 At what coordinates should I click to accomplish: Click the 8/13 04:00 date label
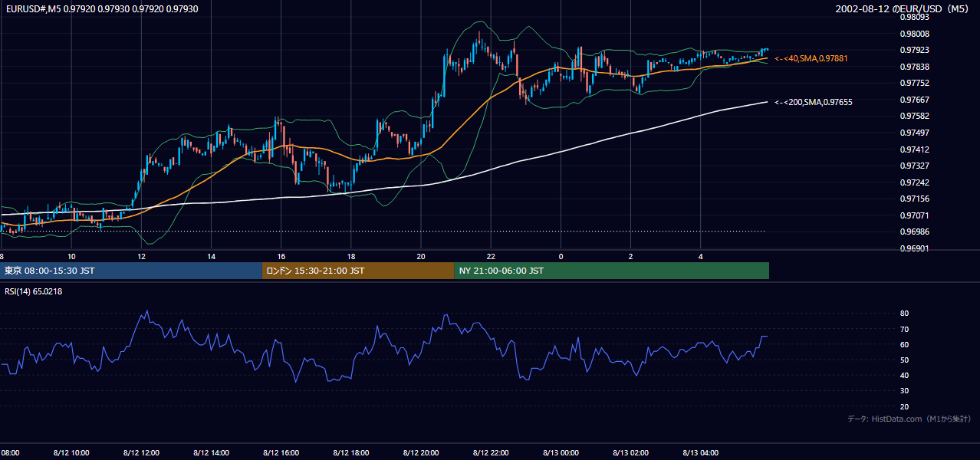pyautogui.click(x=701, y=453)
